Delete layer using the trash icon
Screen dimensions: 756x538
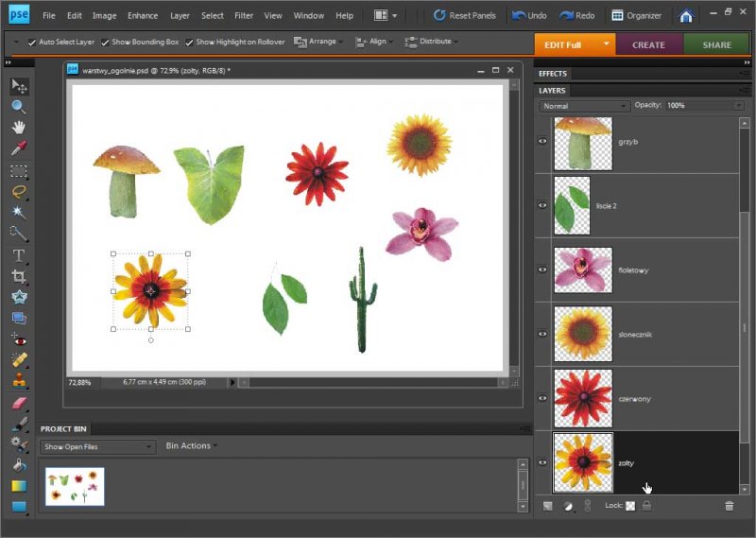pos(729,507)
